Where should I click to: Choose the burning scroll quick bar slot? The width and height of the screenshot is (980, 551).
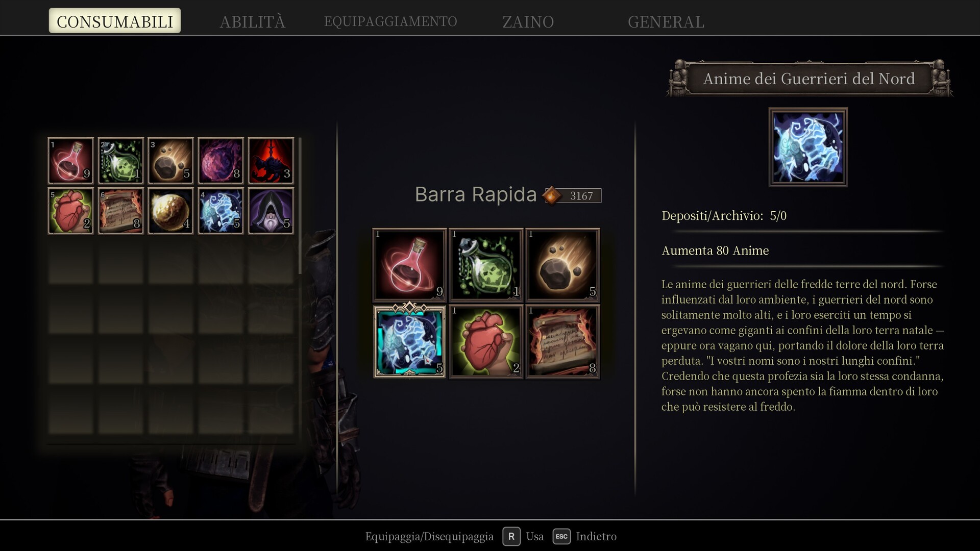click(x=562, y=341)
